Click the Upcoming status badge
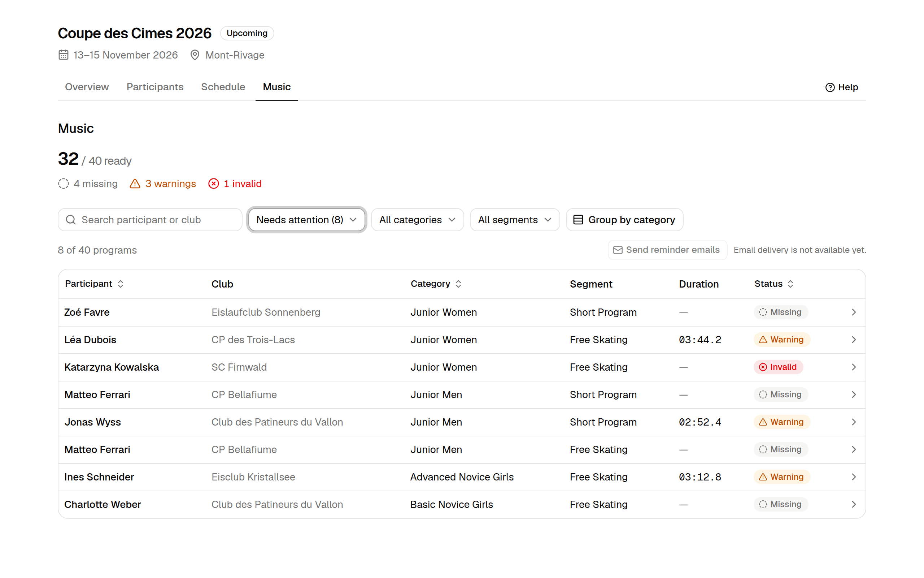 click(247, 33)
